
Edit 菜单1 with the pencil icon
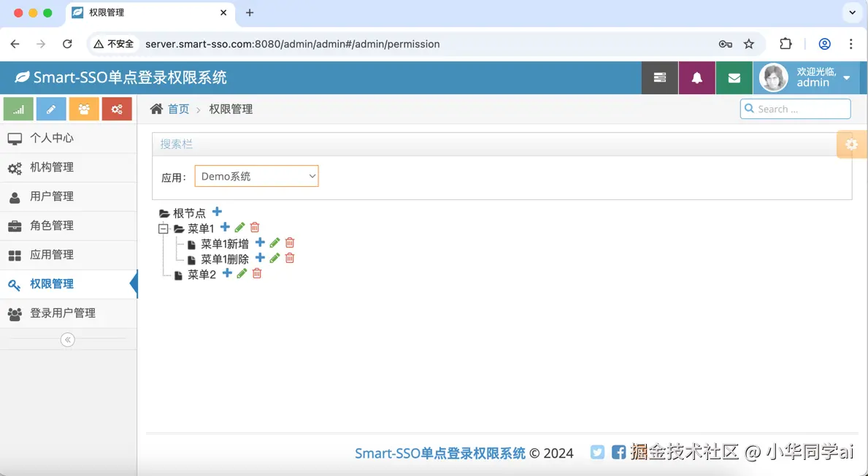pos(239,228)
